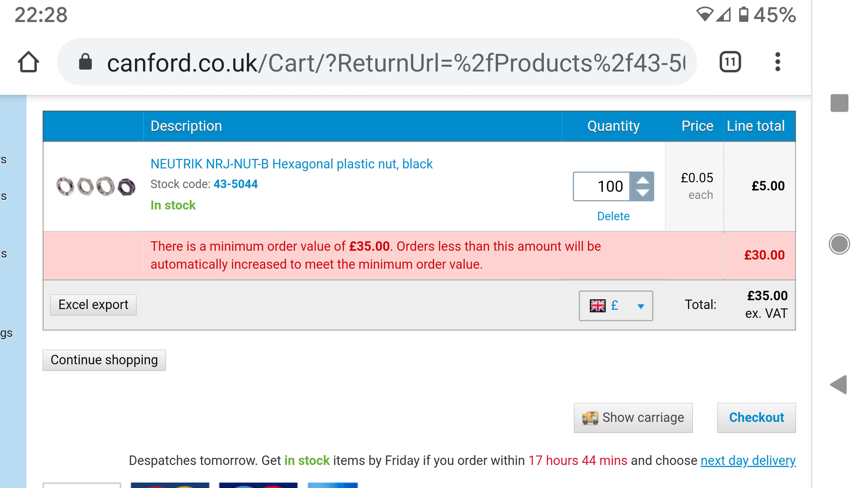Click the quantity field showing 100

(602, 187)
